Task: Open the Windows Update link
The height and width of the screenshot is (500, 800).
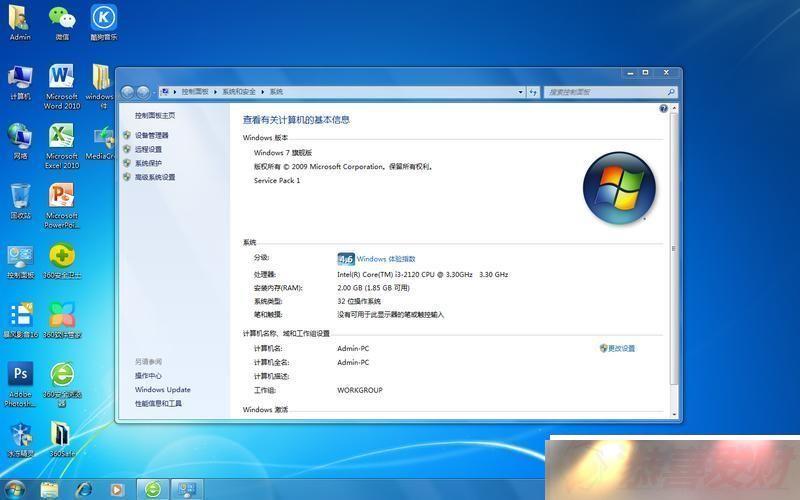Action: 162,389
